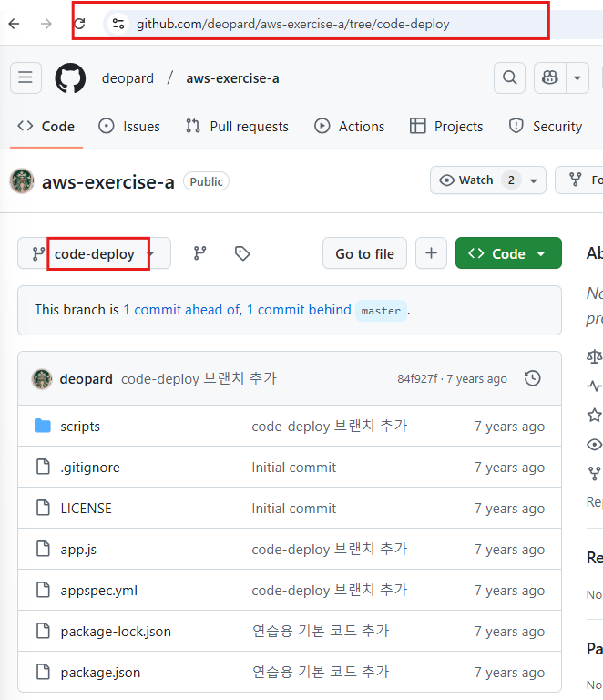This screenshot has width=603, height=700.
Task: Open deopard author link in commit row
Action: (x=87, y=379)
